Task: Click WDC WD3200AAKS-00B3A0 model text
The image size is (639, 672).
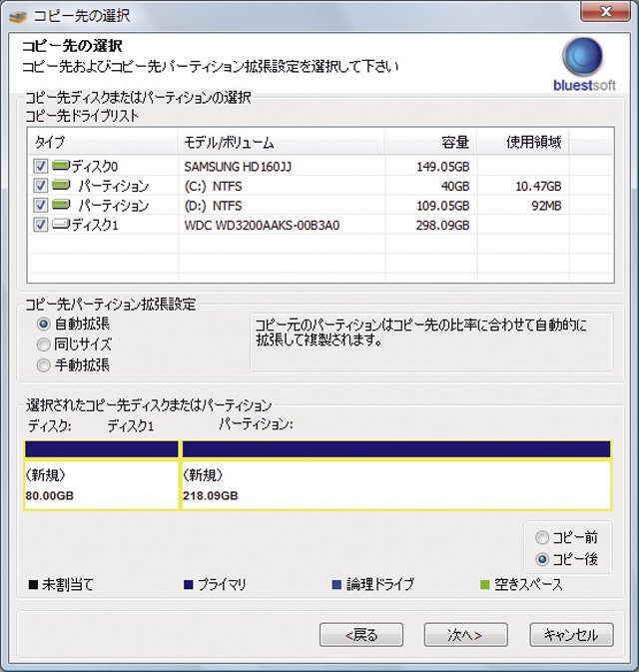Action: [262, 225]
